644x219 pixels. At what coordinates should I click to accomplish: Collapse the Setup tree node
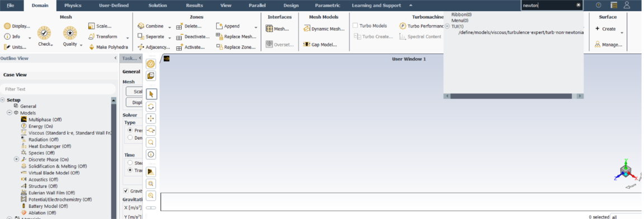3,100
